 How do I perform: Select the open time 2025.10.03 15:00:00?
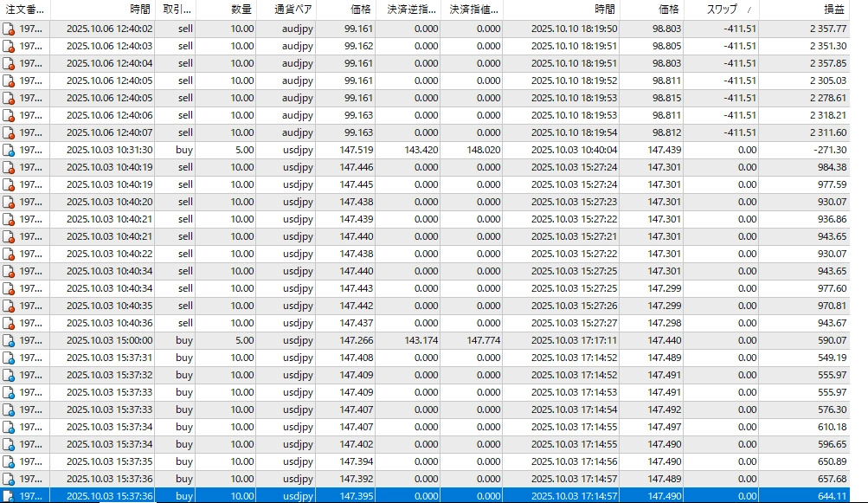tap(109, 341)
